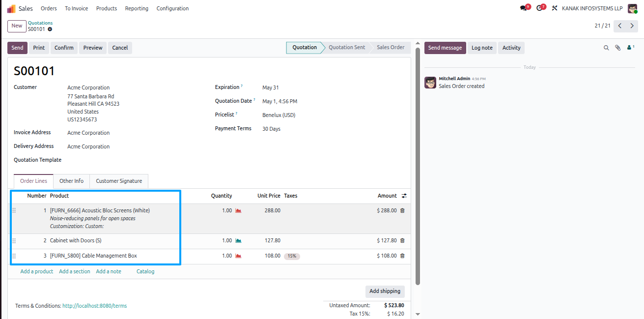
Task: Open the gear actions menu beside S00101
Action: 50,29
